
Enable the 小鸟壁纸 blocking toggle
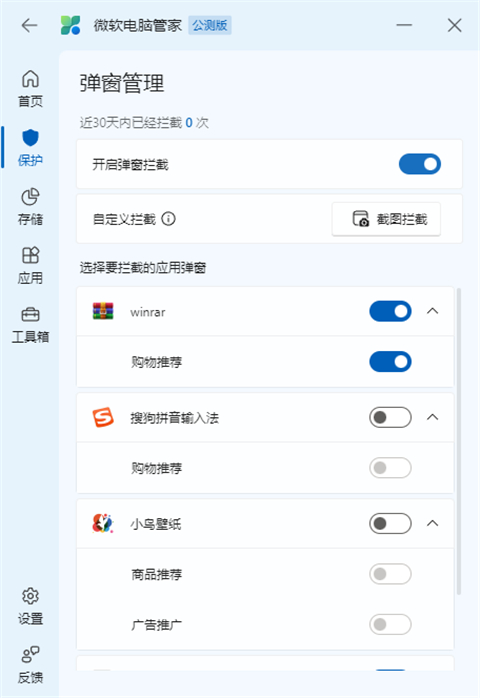pyautogui.click(x=390, y=523)
